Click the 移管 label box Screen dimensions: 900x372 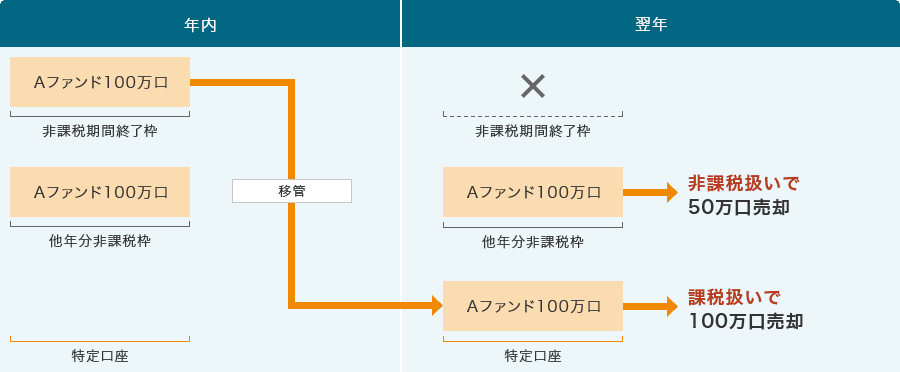292,191
